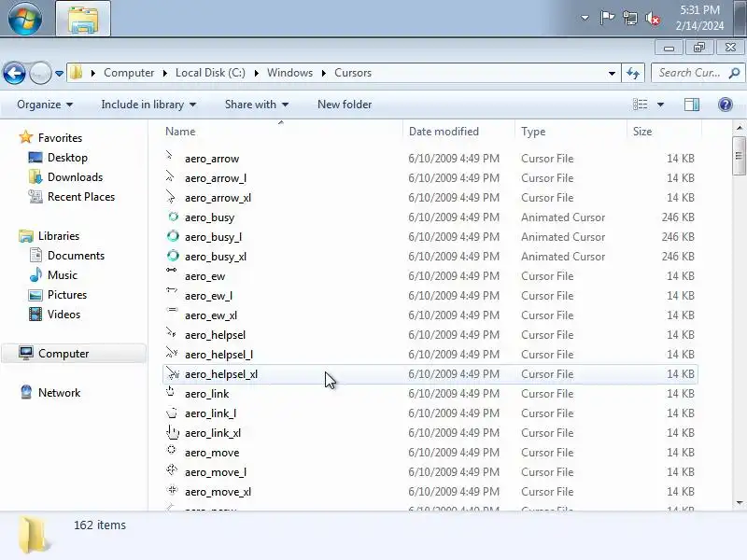Image resolution: width=747 pixels, height=560 pixels.
Task: Expand the arrow after Local Disk (C:)
Action: [x=256, y=73]
